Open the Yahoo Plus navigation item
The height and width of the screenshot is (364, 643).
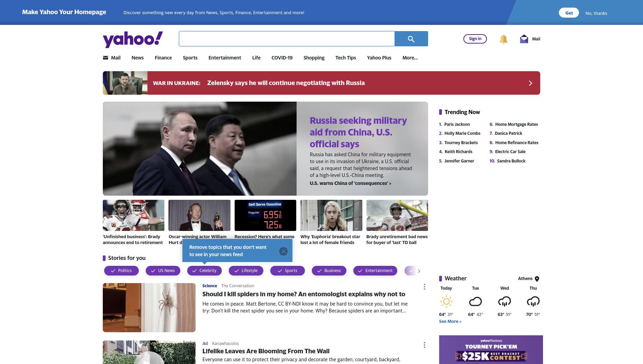click(x=379, y=58)
